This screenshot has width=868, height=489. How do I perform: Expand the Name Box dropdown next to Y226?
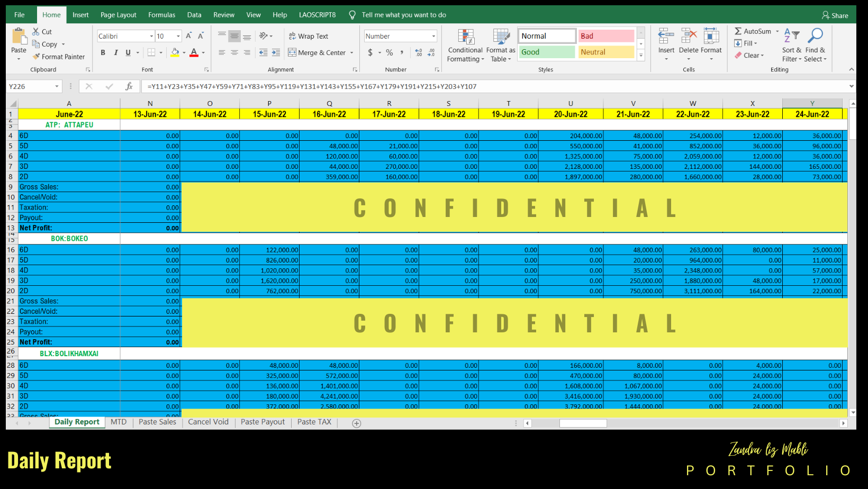[57, 86]
